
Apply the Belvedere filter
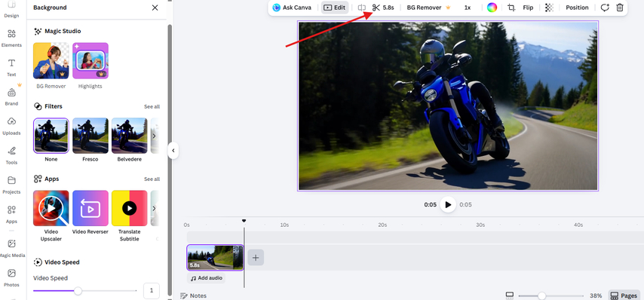(x=130, y=136)
